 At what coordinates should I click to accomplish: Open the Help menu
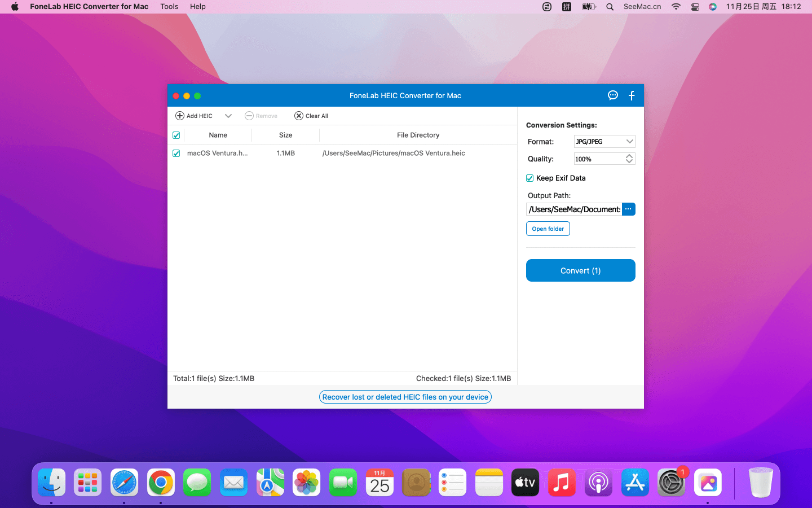point(197,7)
